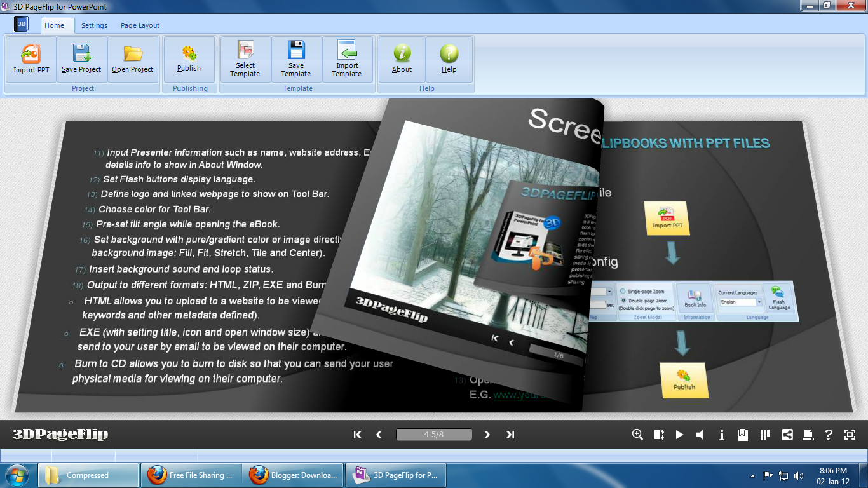Screen dimensions: 868x488
Task: Open the Action Center flag icon
Action: pyautogui.click(x=768, y=475)
